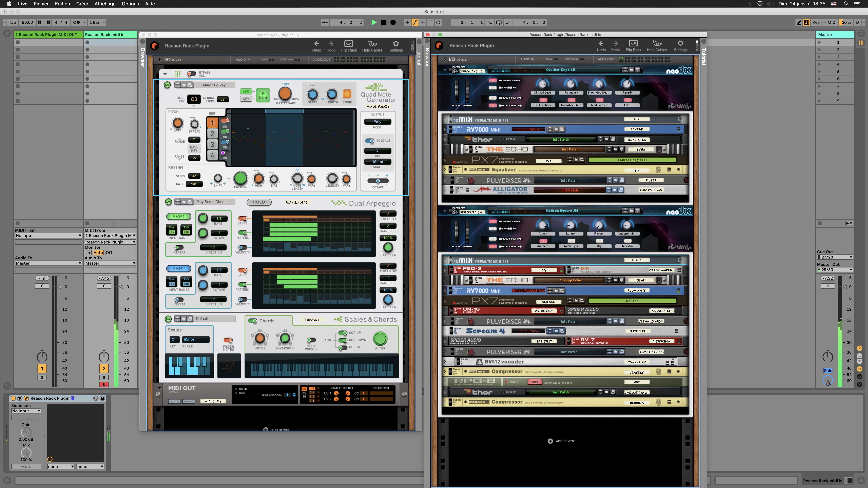Screen dimensions: 868x488
Task: Toggle Bypass All on the Players rack
Action: pos(191,74)
